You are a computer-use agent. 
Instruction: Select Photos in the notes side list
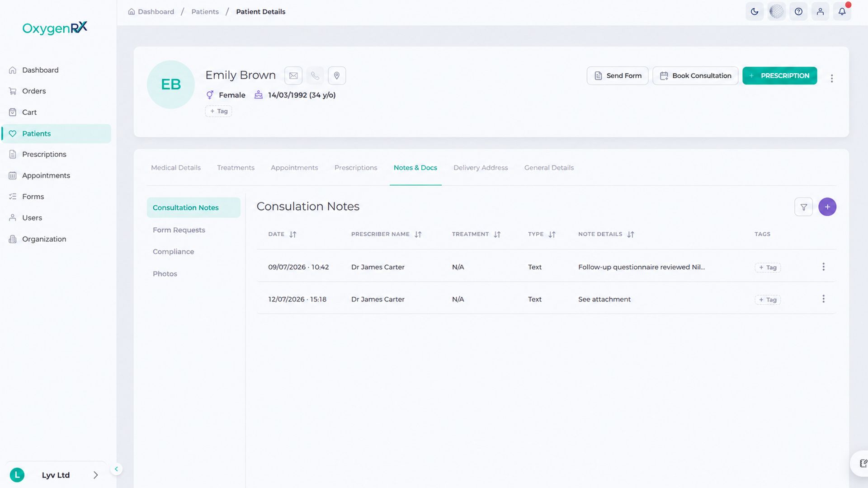point(193,274)
